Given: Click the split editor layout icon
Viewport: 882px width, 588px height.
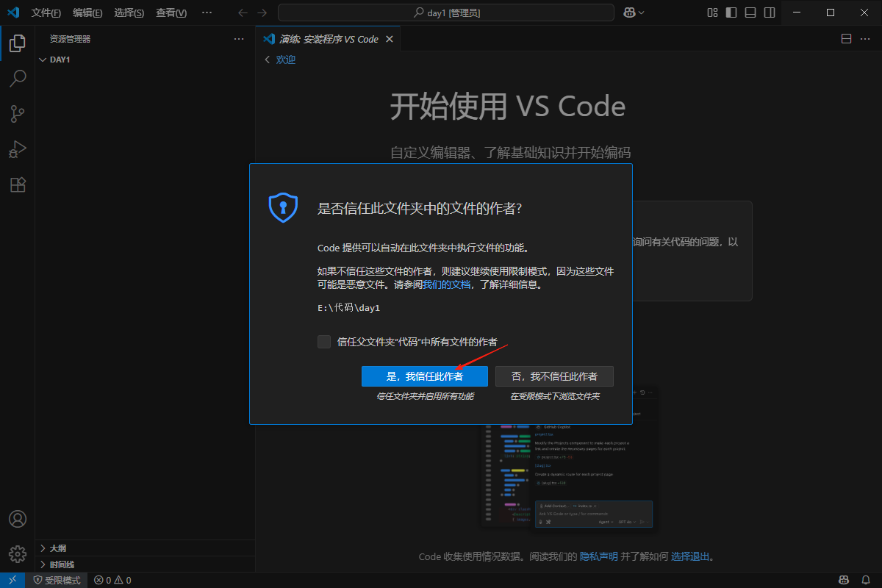Looking at the screenshot, I should point(846,39).
